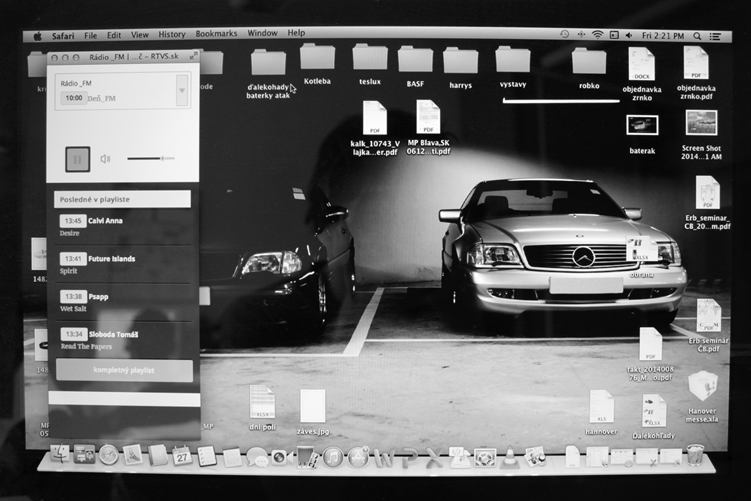Open the File menu
Image resolution: width=751 pixels, height=501 pixels.
(x=91, y=35)
